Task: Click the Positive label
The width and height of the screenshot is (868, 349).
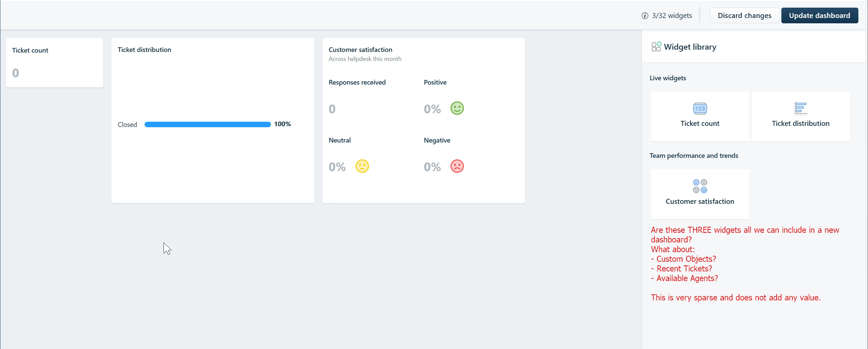Action: 435,82
